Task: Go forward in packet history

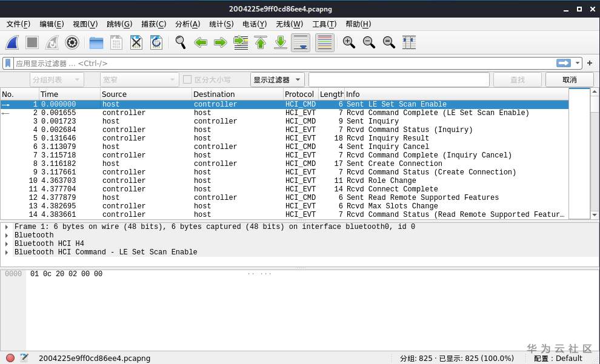Action: (x=221, y=42)
